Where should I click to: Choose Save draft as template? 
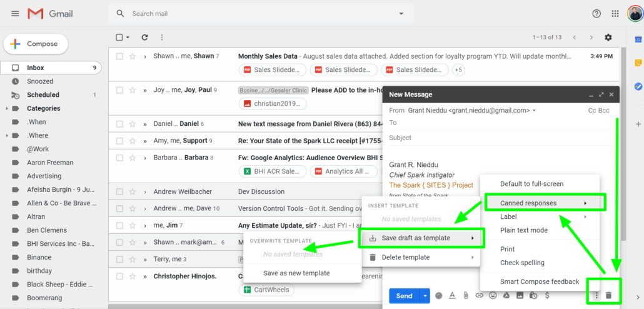coord(421,238)
